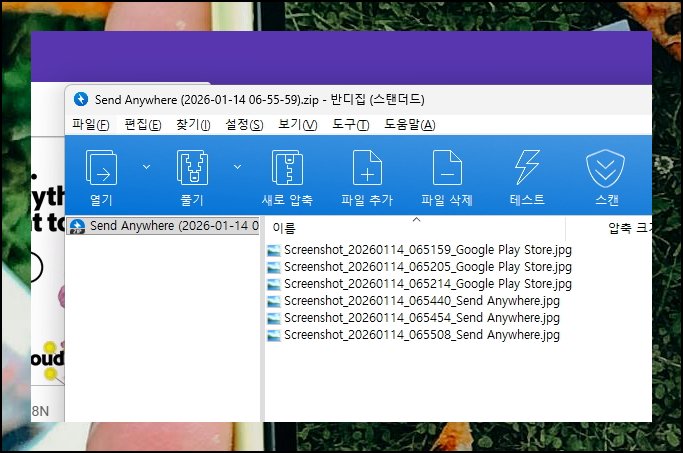Viewport: 683px width, 453px height.
Task: Run the 테스트 (Test) lightning icon
Action: click(527, 168)
